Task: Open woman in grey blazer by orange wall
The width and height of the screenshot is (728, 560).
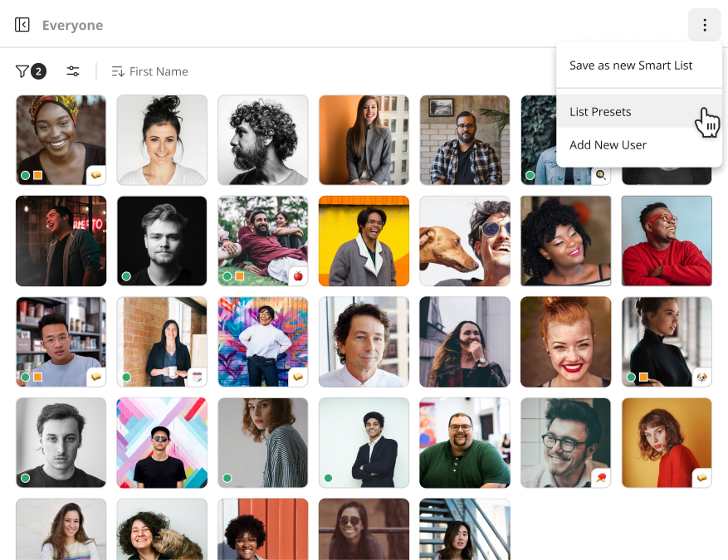Action: point(364,139)
